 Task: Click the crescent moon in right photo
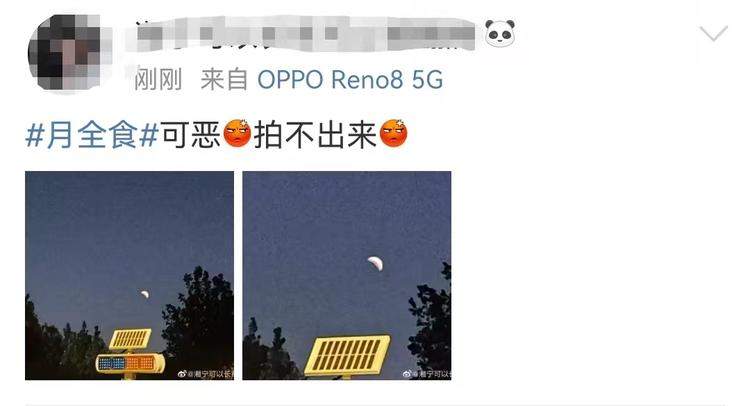point(375,263)
